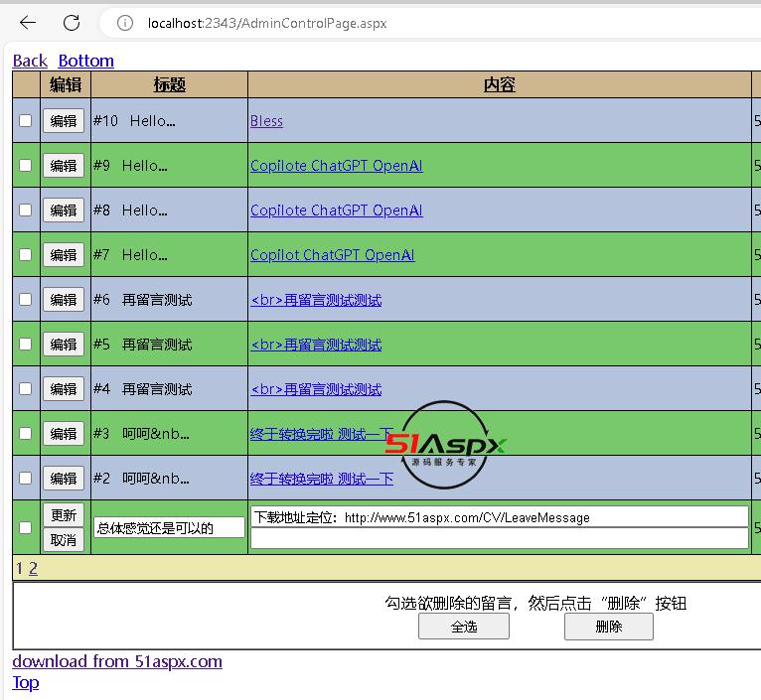Click the Back link at page top
Screen dimensions: 761x700
point(30,61)
